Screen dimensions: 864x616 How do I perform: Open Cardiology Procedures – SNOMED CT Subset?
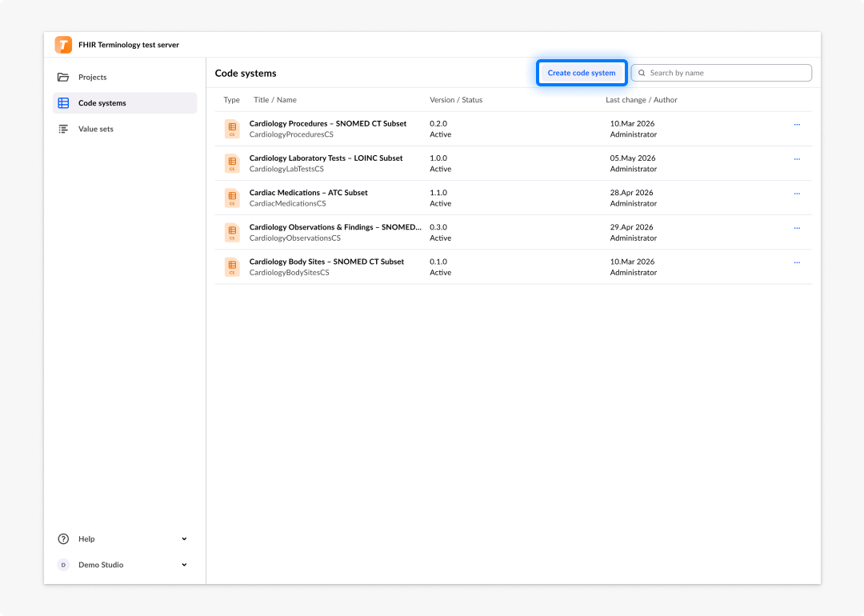click(x=328, y=123)
